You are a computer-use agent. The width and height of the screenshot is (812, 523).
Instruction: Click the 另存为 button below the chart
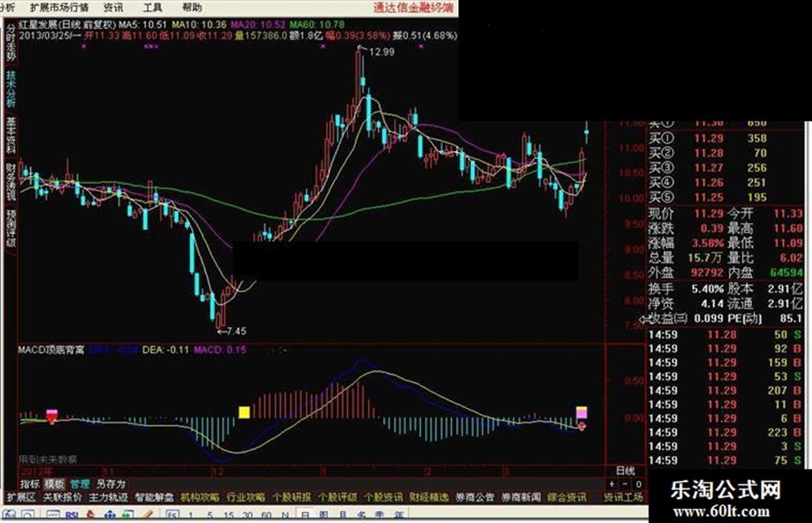point(110,484)
